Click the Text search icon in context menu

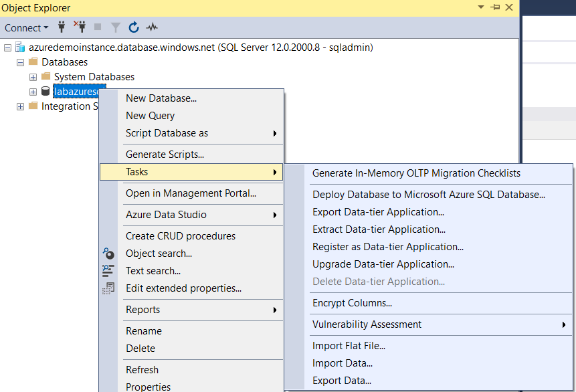pos(108,271)
